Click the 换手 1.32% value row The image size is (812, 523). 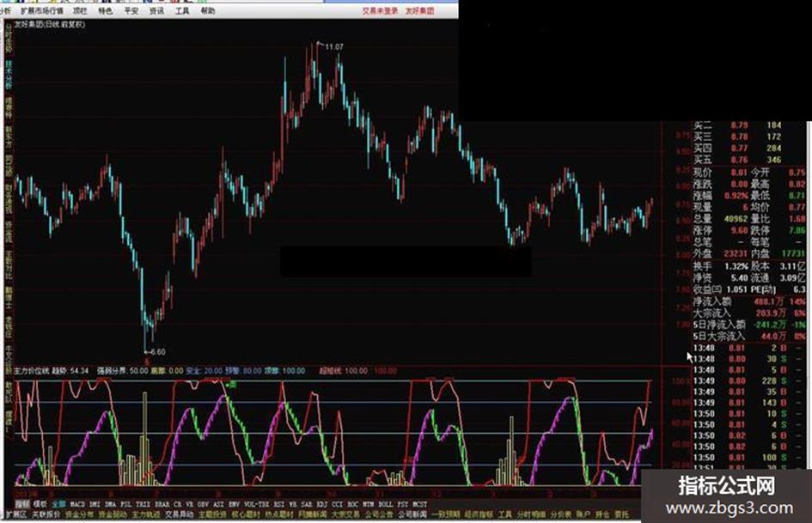721,266
